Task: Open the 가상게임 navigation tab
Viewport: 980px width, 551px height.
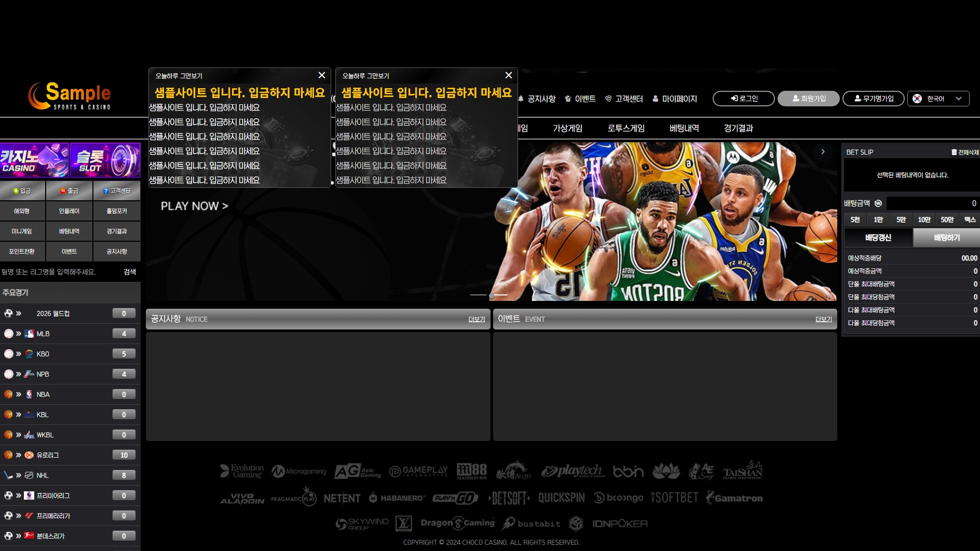Action: pos(567,128)
